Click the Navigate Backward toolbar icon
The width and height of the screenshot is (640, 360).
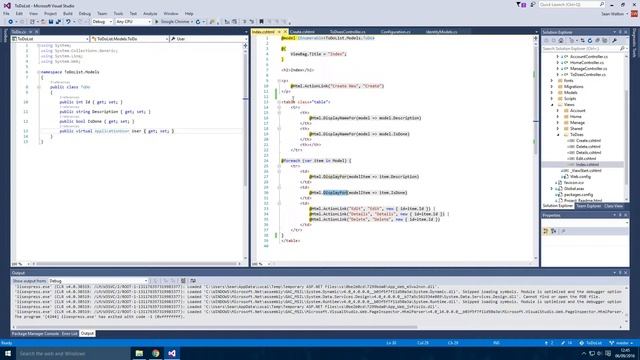click(11, 22)
